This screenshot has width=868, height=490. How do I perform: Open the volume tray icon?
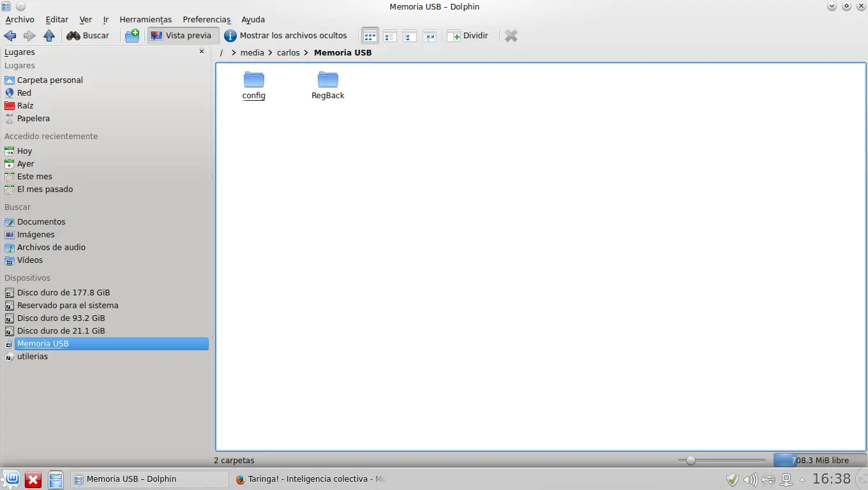(x=751, y=479)
